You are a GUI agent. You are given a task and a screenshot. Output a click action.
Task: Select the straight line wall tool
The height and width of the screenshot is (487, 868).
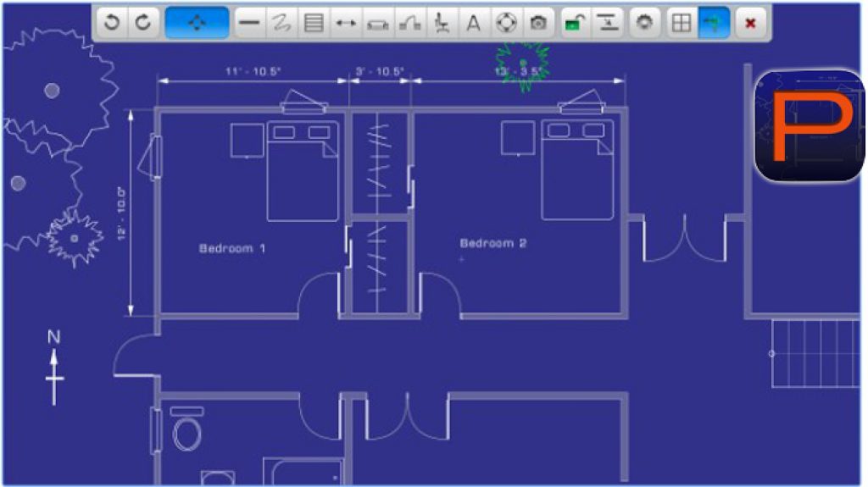[x=250, y=23]
